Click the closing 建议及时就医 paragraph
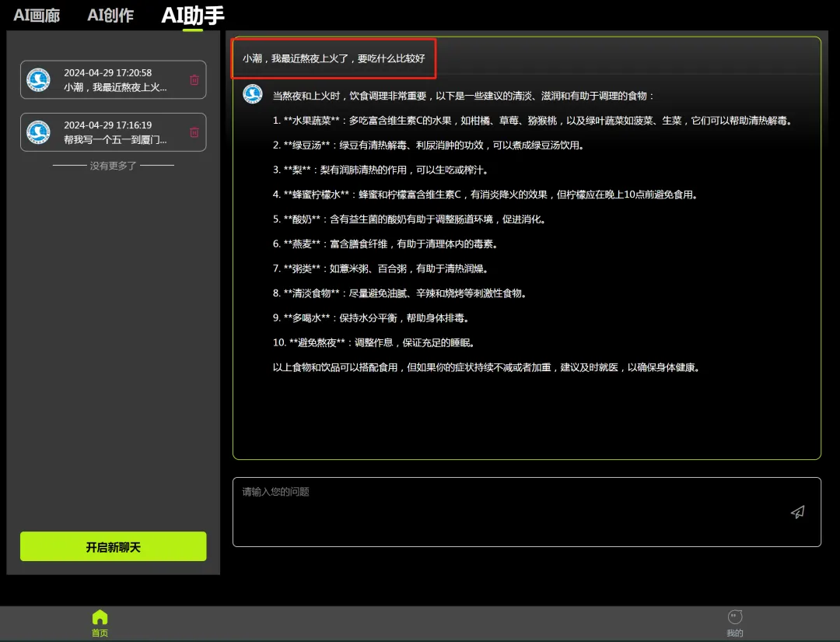Image resolution: width=840 pixels, height=642 pixels. (x=486, y=367)
